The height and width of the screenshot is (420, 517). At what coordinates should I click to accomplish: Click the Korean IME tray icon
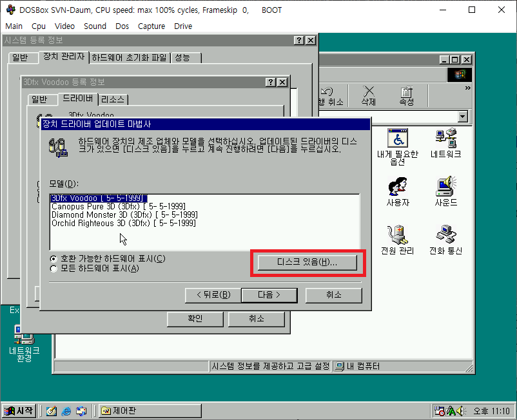pyautogui.click(x=451, y=411)
